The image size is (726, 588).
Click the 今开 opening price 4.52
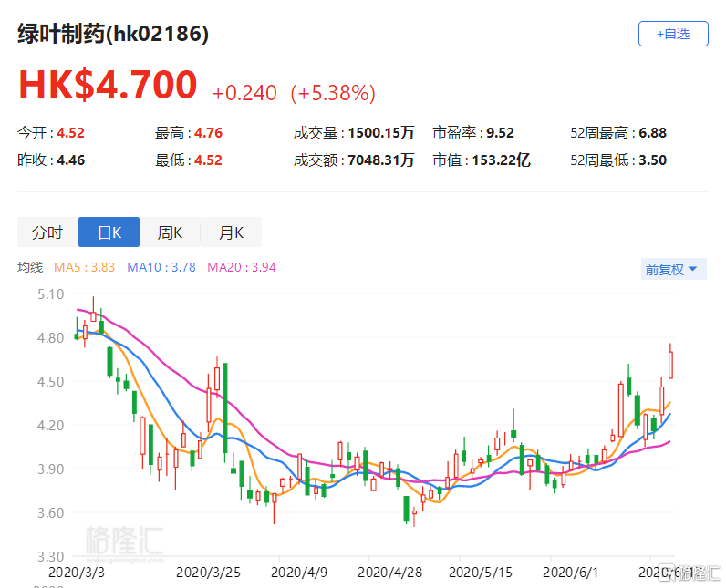70,133
